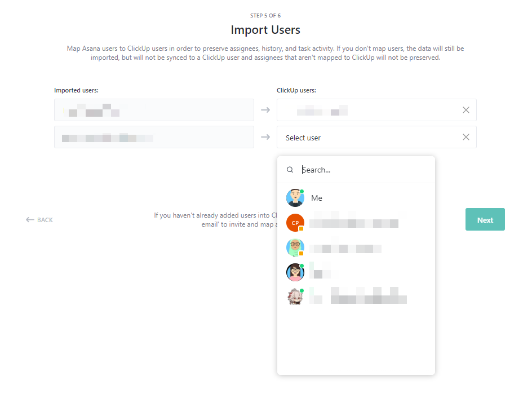This screenshot has width=532, height=402.
Task: Clear the first ClickUp user mapping
Action: tap(466, 110)
